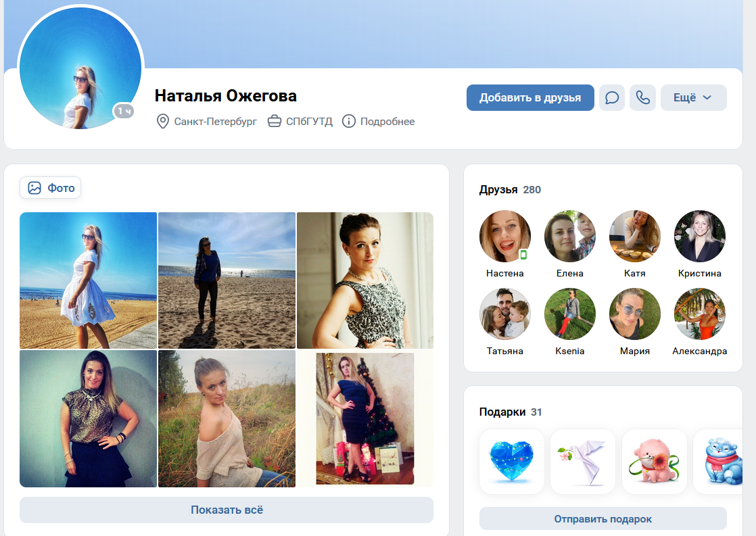Open friend Настена's avatar
Viewport: 756px width, 536px height.
pos(505,236)
